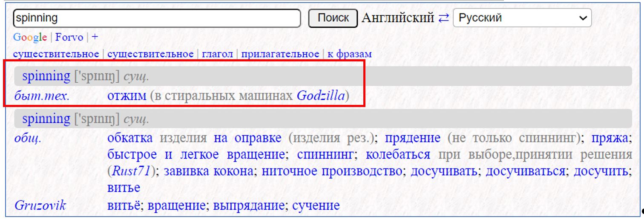Click the search field containing spinning
The width and height of the screenshot is (644, 220).
tap(157, 18)
